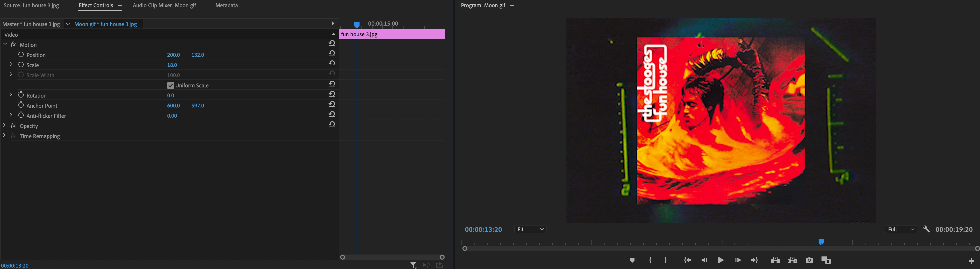980x269 pixels.
Task: Click the Scale value 18.0
Action: pos(172,65)
